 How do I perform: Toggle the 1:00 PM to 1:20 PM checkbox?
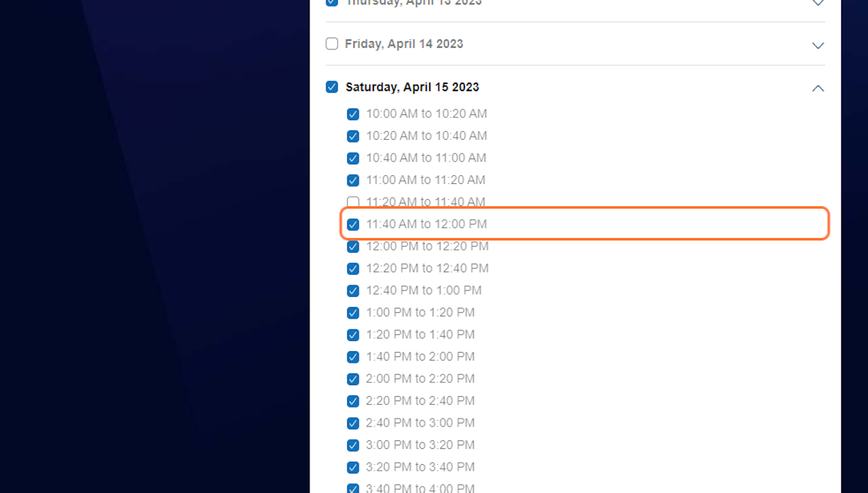[x=353, y=312]
